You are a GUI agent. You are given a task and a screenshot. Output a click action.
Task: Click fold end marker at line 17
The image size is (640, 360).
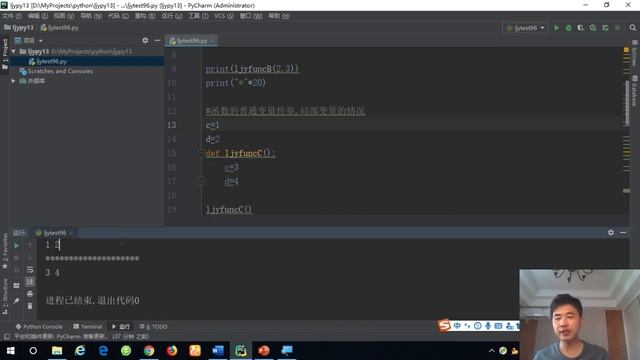[200, 181]
